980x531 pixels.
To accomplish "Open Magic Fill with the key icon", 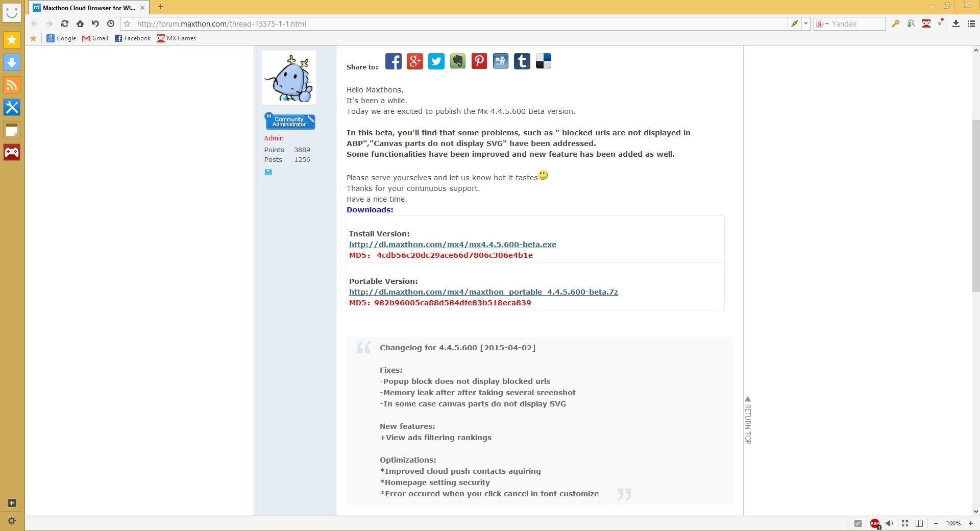I will click(896, 23).
